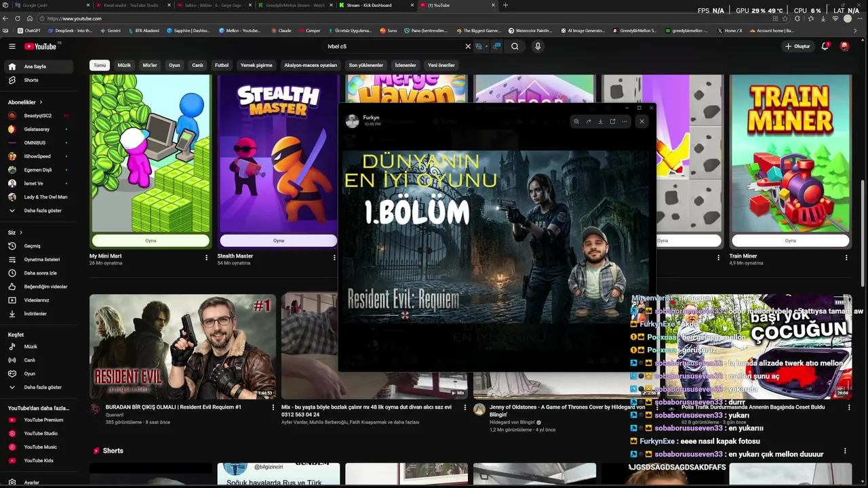Image resolution: width=868 pixels, height=488 pixels.
Task: Open the YouTube hamburger guide menu
Action: point(12,46)
